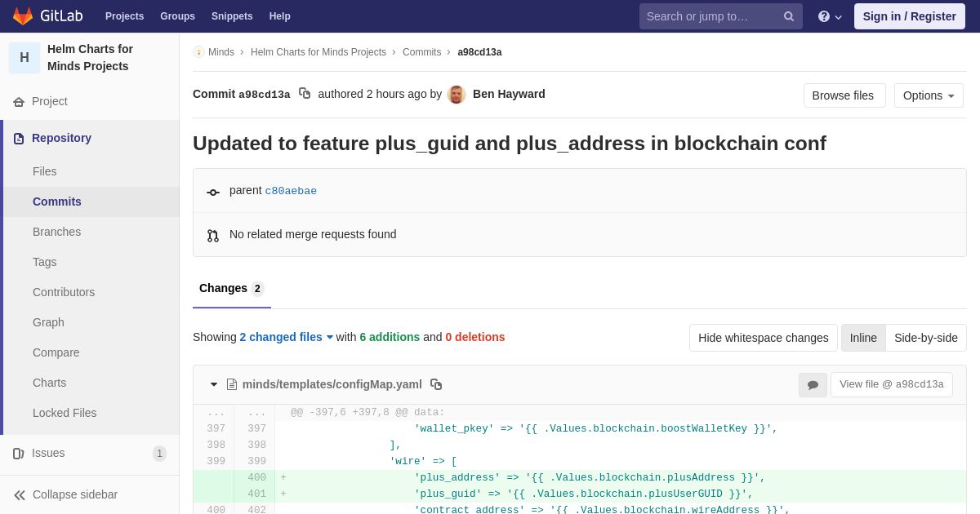Click the Issues sidebar icon

pyautogui.click(x=19, y=454)
